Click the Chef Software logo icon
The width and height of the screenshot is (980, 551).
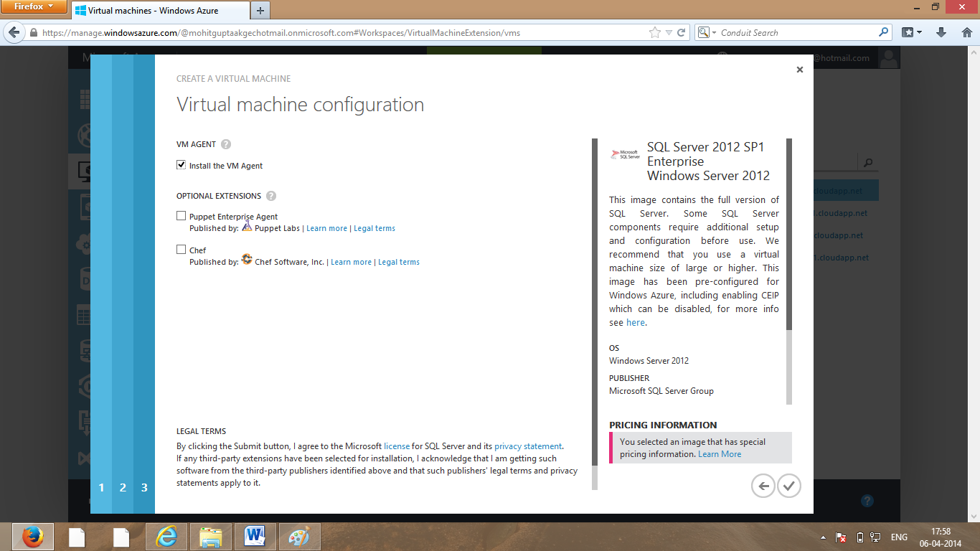(247, 260)
